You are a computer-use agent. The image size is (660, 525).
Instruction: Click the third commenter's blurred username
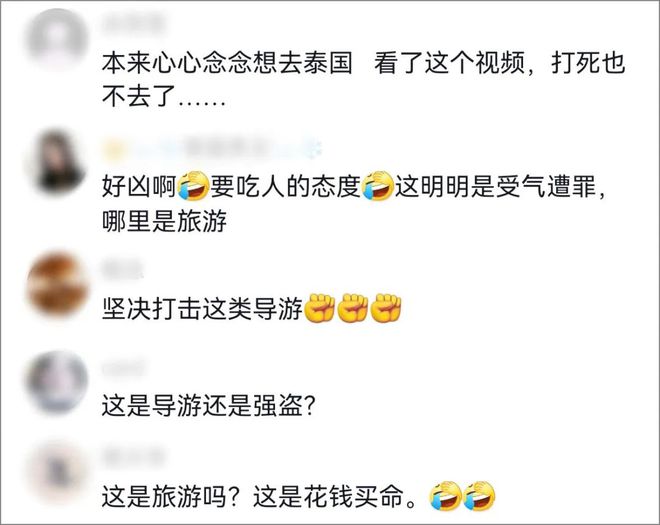pyautogui.click(x=122, y=269)
